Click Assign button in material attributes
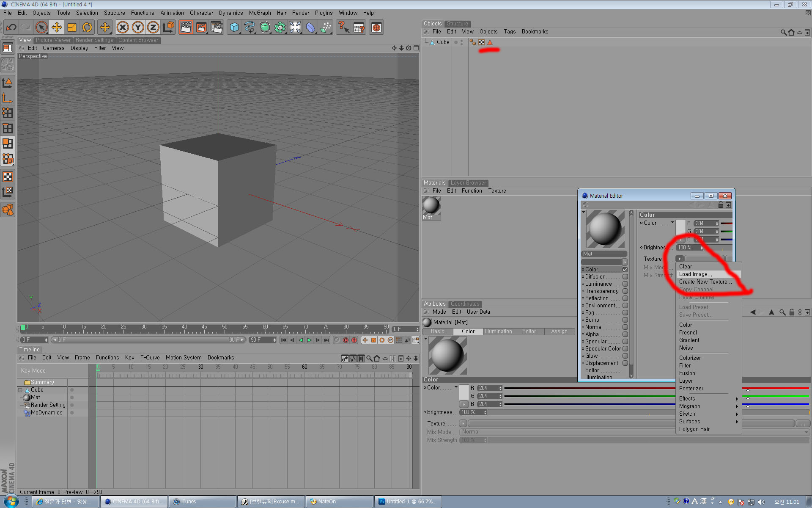Viewport: 812px width, 508px height. (559, 331)
